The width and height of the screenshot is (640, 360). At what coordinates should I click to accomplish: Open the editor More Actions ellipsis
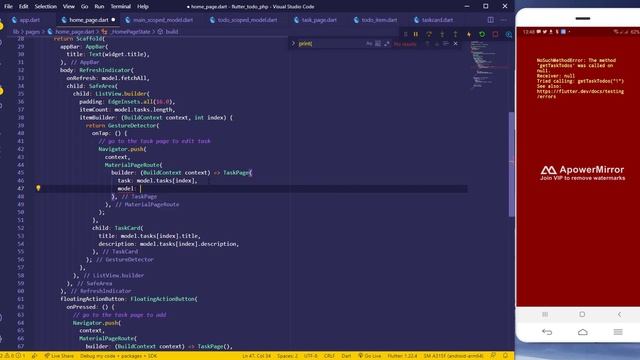coord(504,20)
